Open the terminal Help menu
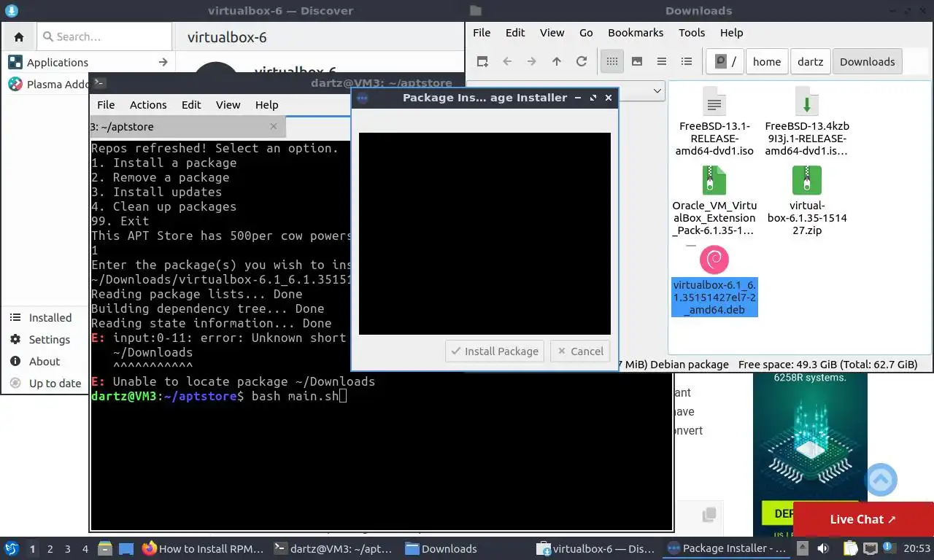 click(x=267, y=105)
